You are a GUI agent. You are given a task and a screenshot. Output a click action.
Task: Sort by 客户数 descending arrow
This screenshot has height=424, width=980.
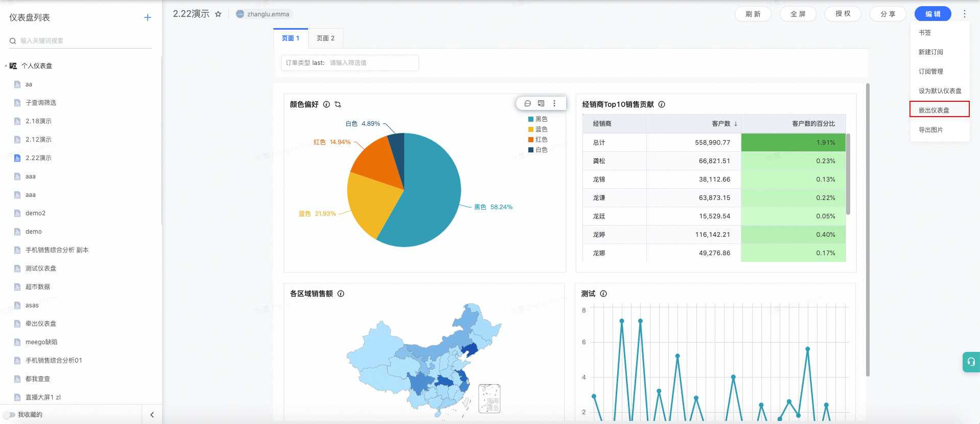coord(736,124)
